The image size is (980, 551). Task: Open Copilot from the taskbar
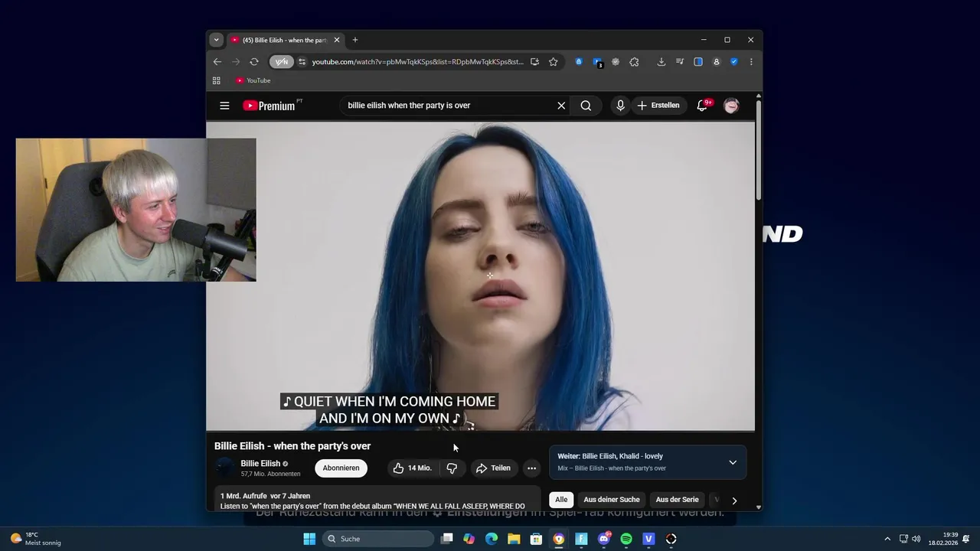pos(469,539)
